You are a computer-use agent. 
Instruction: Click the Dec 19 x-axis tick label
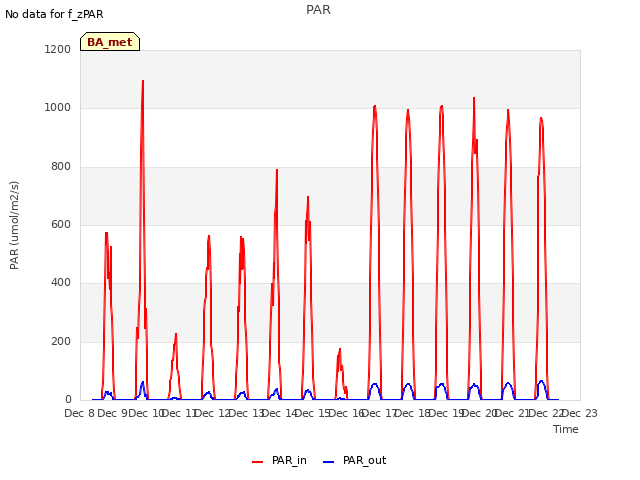coord(446,413)
